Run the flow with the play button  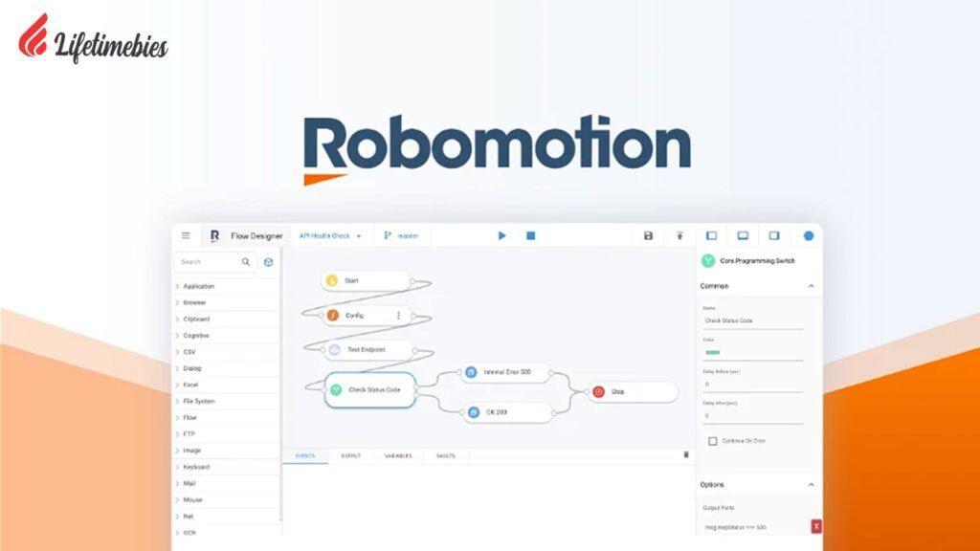point(501,235)
